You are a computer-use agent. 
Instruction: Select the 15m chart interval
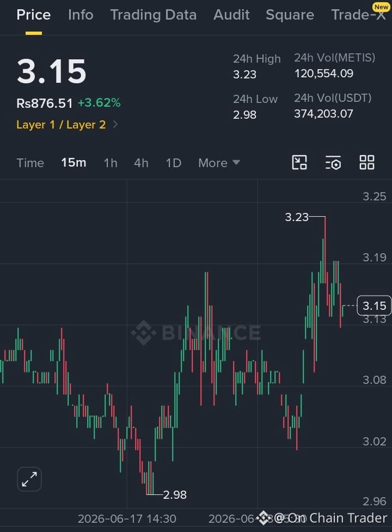[x=73, y=163]
